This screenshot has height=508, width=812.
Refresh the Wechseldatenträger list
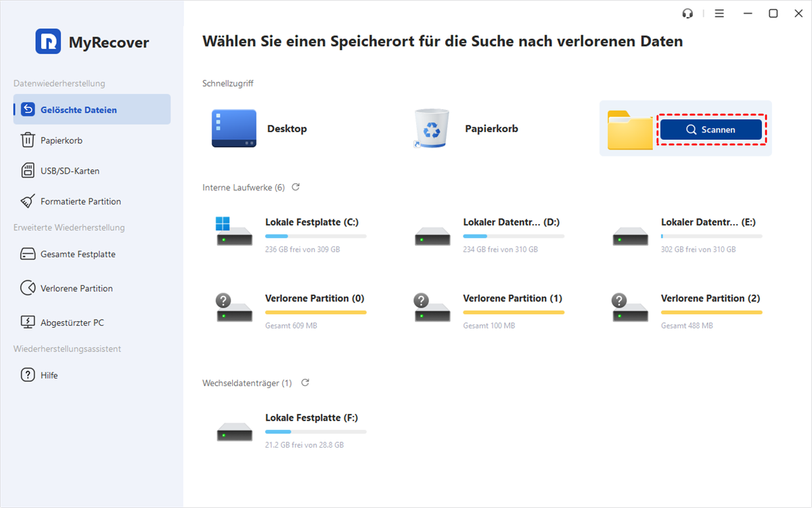point(305,383)
